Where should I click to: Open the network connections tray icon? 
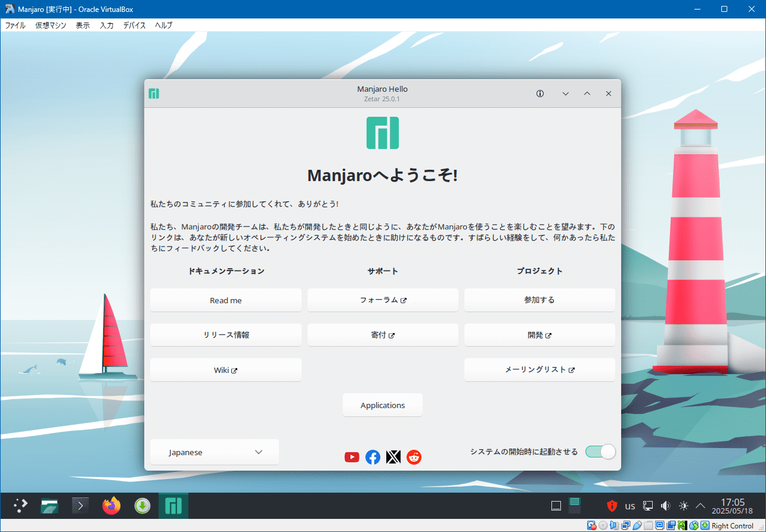pos(648,506)
